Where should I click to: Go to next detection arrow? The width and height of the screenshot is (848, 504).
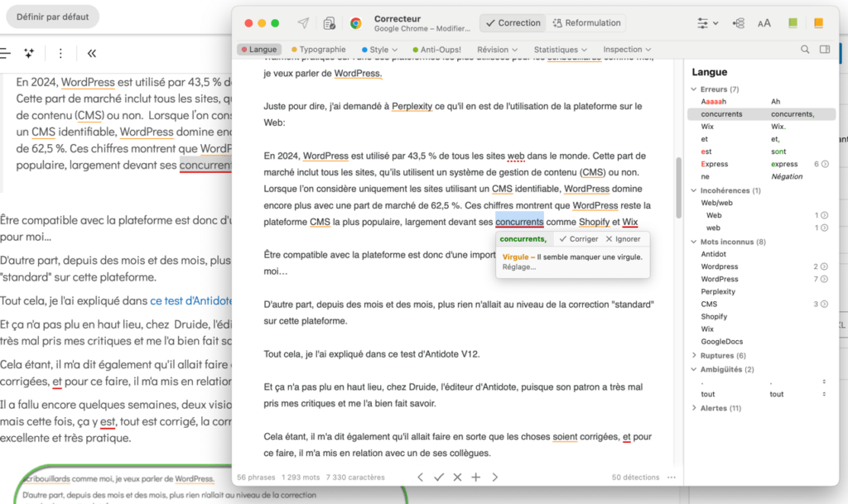[495, 477]
